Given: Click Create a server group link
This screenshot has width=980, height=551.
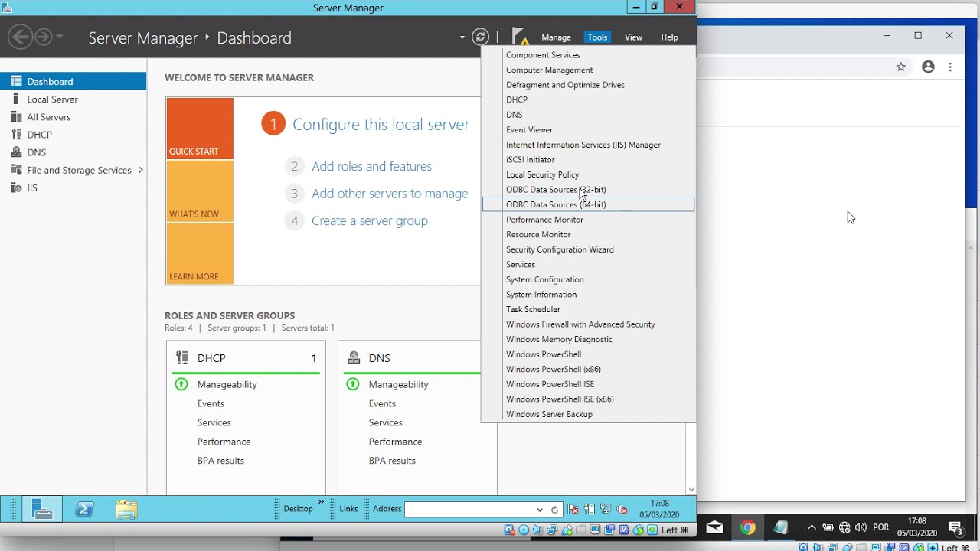Looking at the screenshot, I should pos(370,220).
